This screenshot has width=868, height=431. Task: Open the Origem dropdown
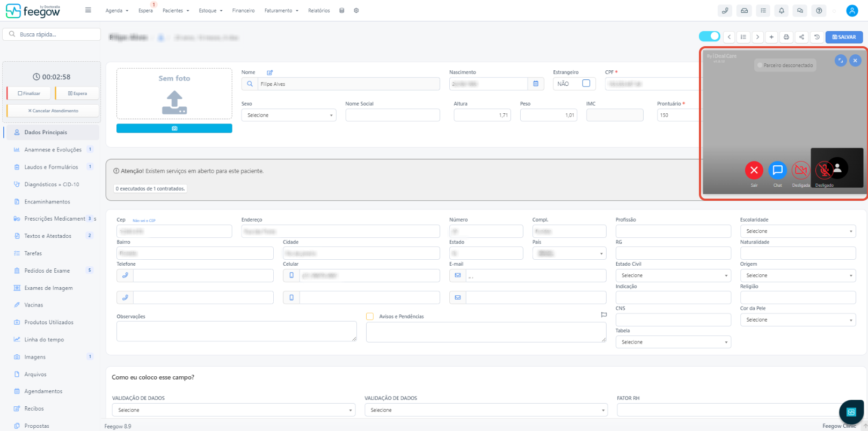tap(798, 275)
